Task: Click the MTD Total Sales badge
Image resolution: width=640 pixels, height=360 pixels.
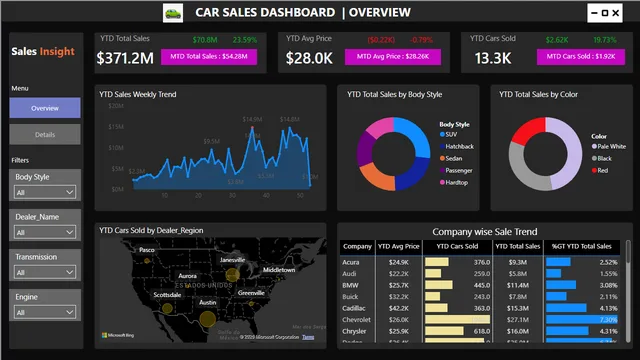Action: coord(209,57)
